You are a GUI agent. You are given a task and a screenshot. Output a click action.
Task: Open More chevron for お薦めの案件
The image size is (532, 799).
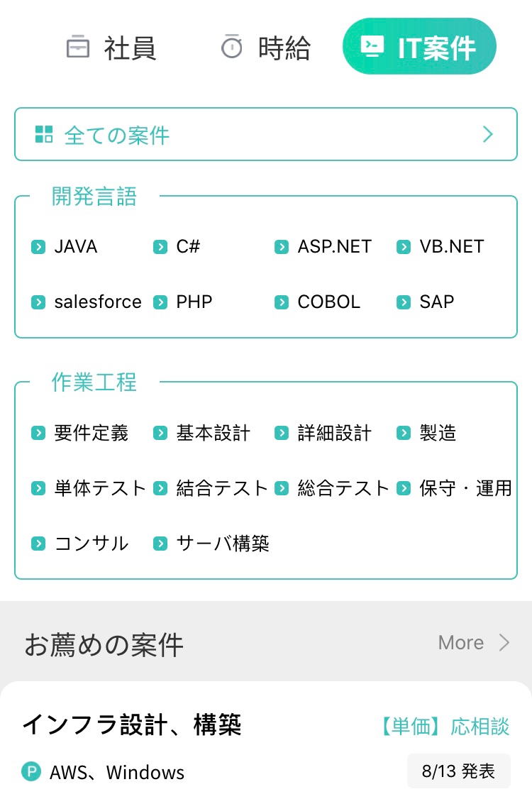(504, 643)
